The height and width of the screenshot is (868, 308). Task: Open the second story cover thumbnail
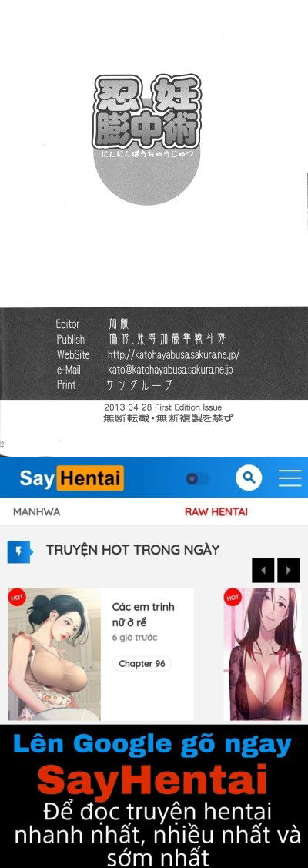pos(262,654)
